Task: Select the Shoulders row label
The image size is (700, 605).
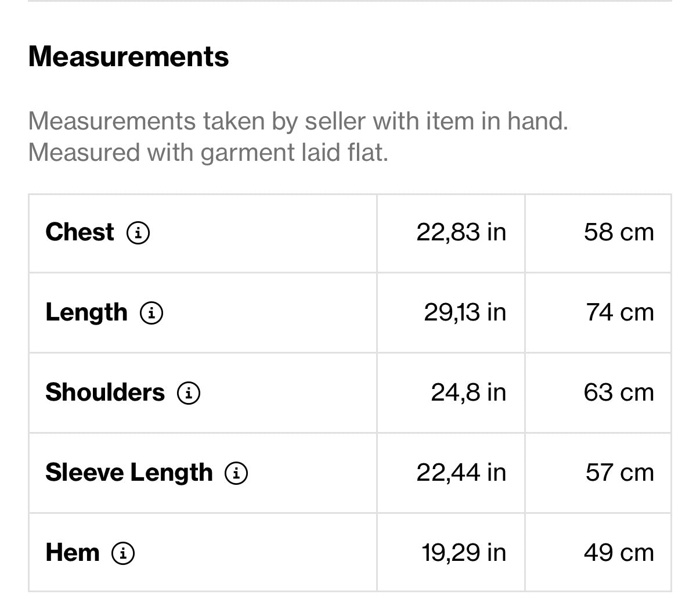Action: click(105, 392)
